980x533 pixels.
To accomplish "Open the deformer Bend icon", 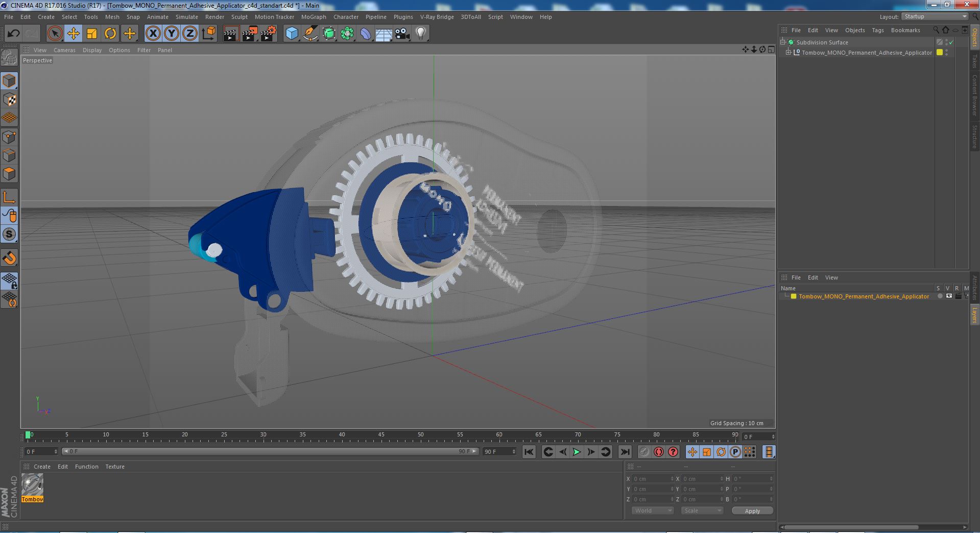I will [366, 34].
